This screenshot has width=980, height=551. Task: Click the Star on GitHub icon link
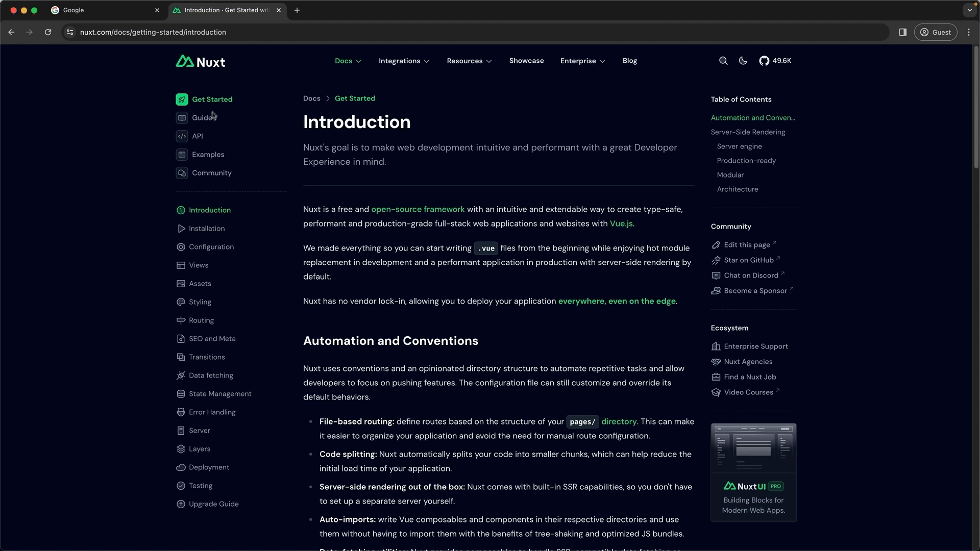click(716, 260)
